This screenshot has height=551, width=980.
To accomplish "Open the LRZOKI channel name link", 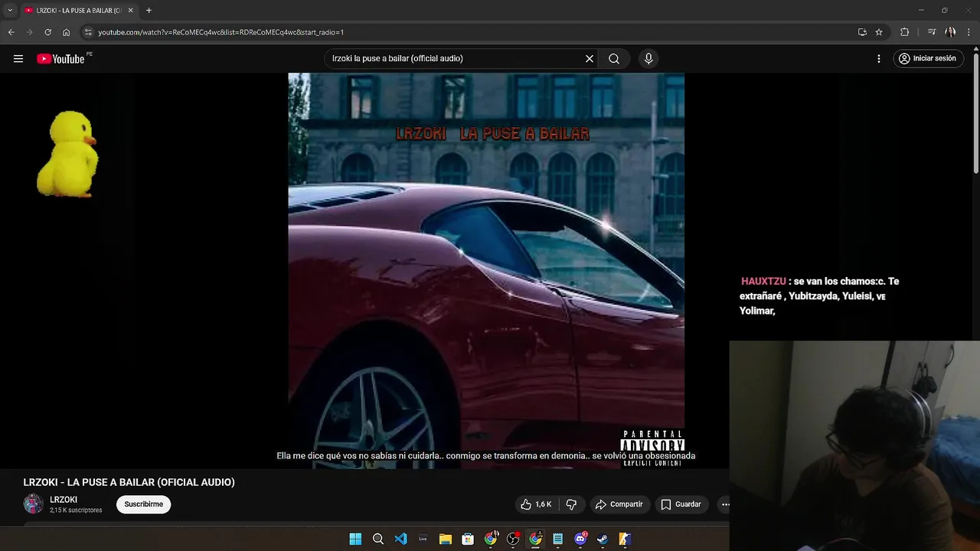I will point(64,500).
